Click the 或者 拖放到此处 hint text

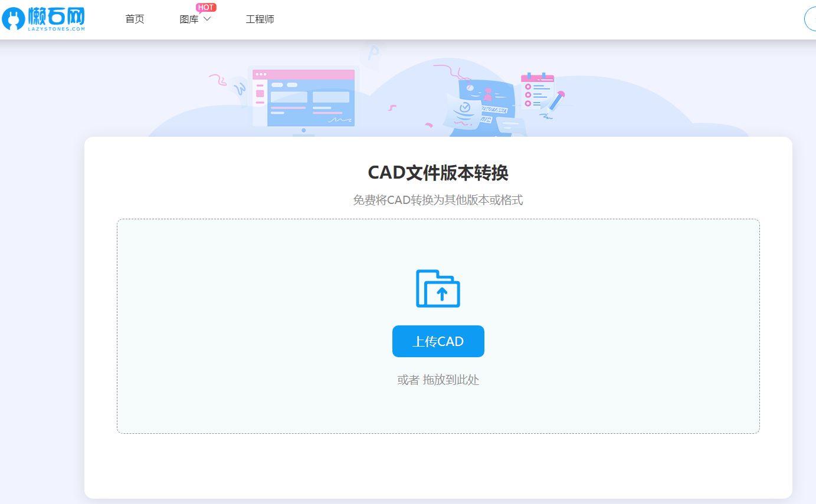[x=438, y=380]
